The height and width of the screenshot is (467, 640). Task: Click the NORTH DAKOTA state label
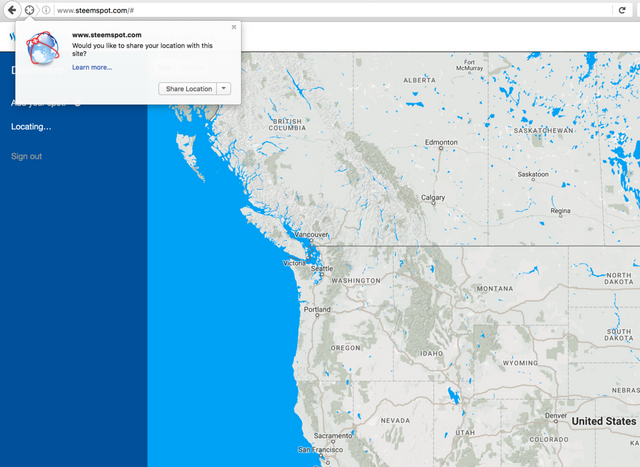point(619,278)
